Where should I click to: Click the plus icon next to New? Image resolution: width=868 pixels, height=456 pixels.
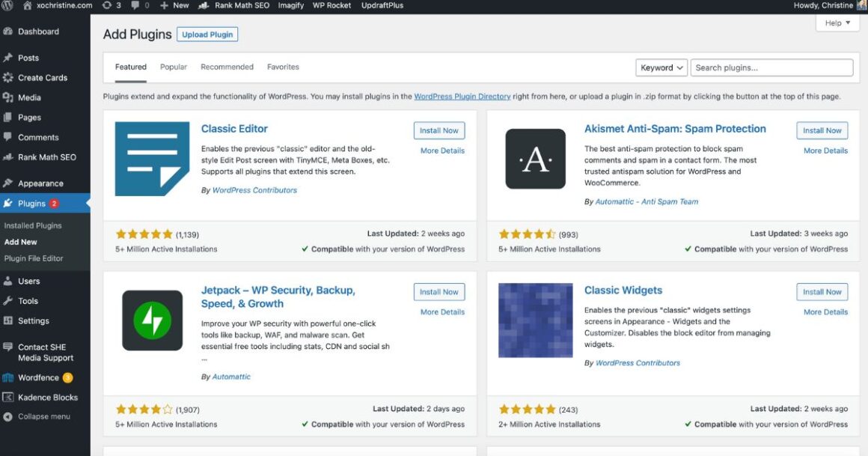pyautogui.click(x=164, y=5)
